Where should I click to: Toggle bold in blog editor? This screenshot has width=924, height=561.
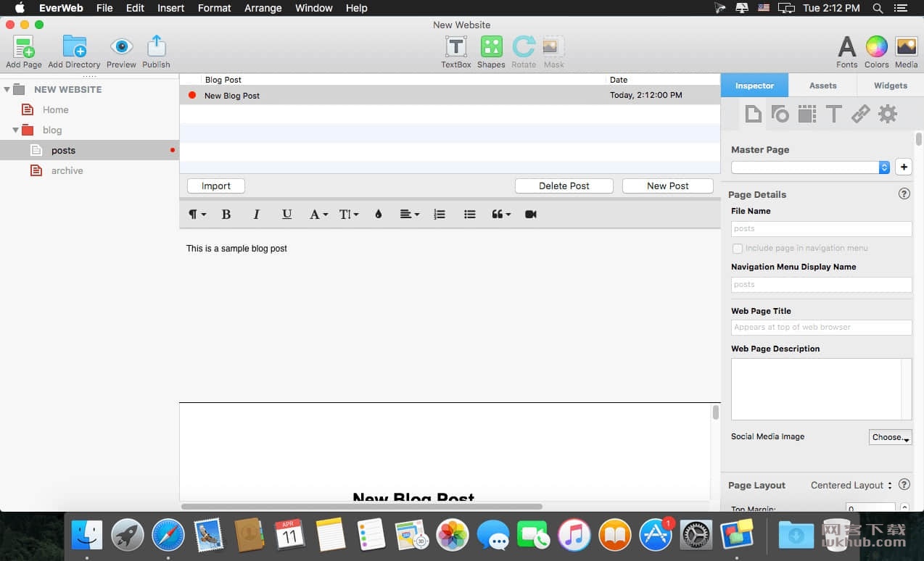(226, 215)
